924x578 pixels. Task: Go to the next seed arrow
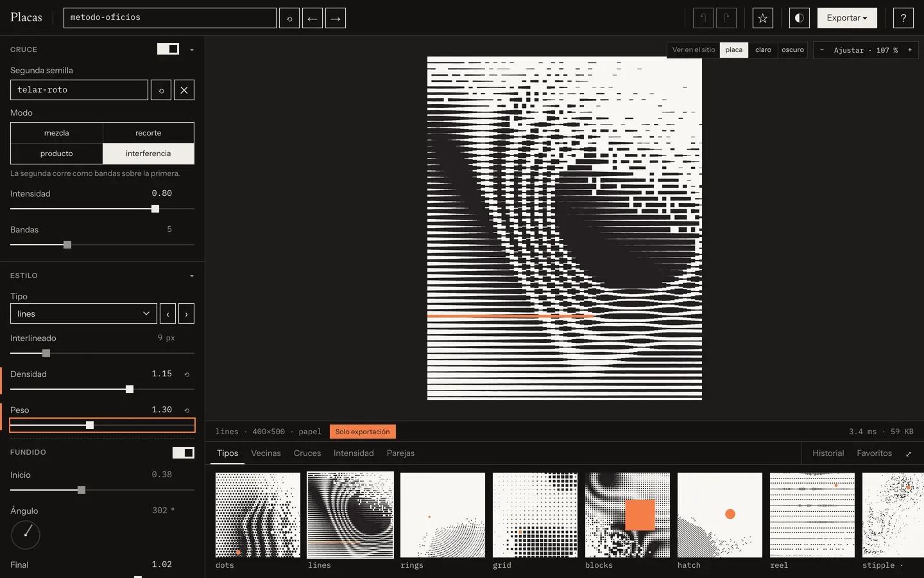(x=336, y=18)
